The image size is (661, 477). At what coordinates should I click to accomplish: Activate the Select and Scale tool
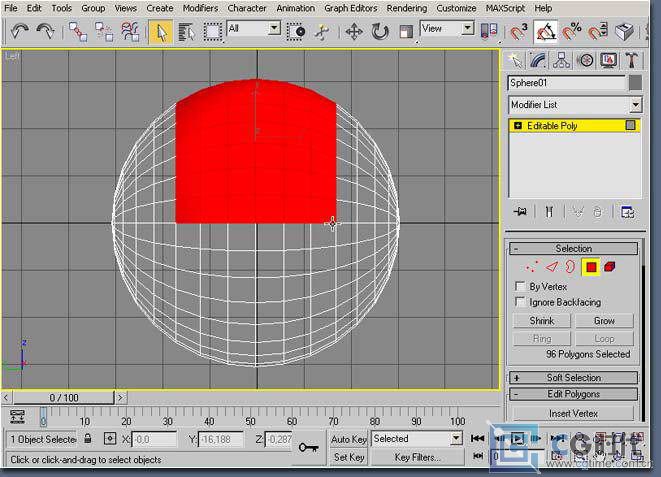point(406,32)
